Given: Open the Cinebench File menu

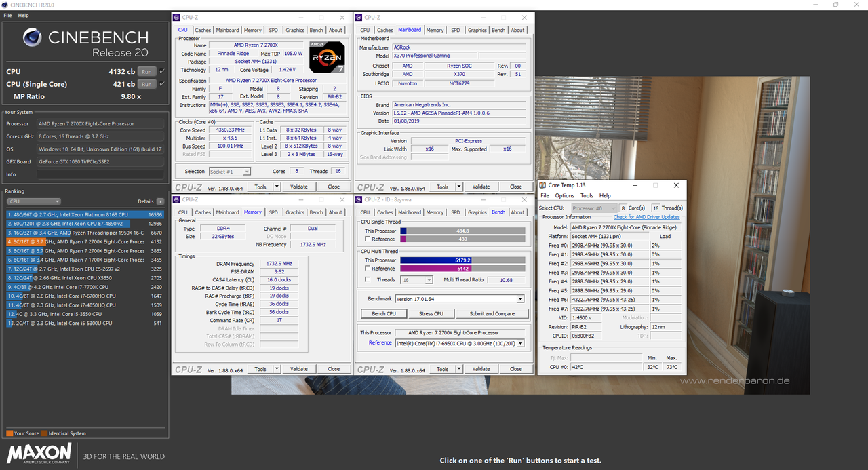Looking at the screenshot, I should (x=7, y=15).
